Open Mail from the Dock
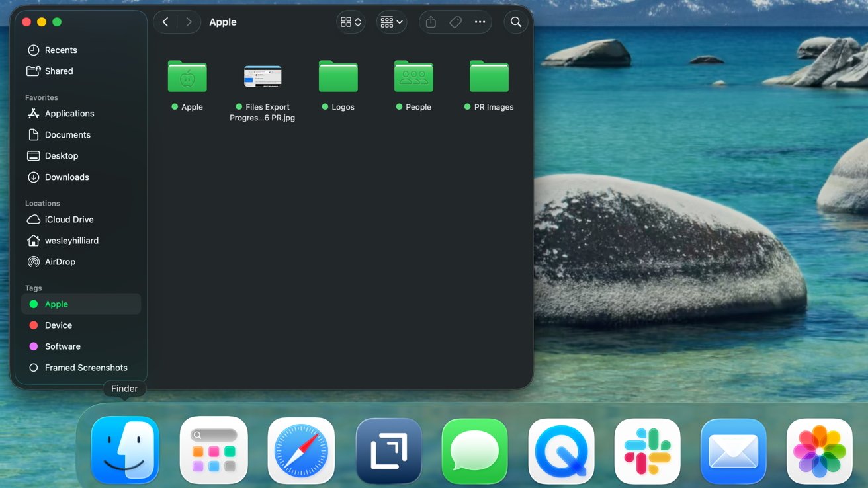 coord(733,450)
